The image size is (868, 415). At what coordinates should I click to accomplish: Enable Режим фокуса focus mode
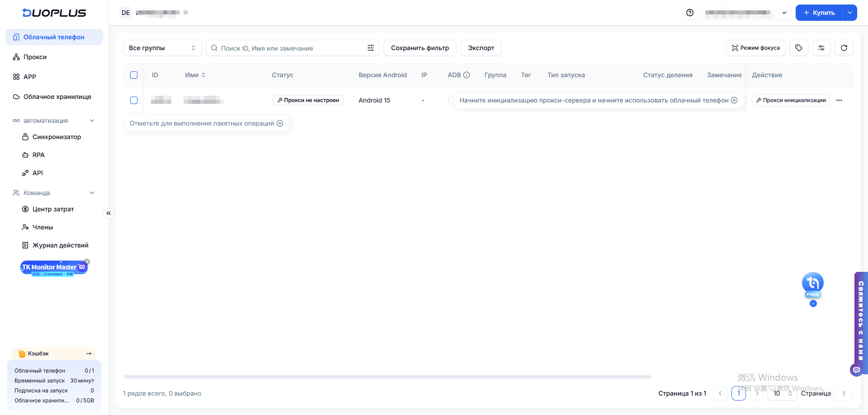755,48
